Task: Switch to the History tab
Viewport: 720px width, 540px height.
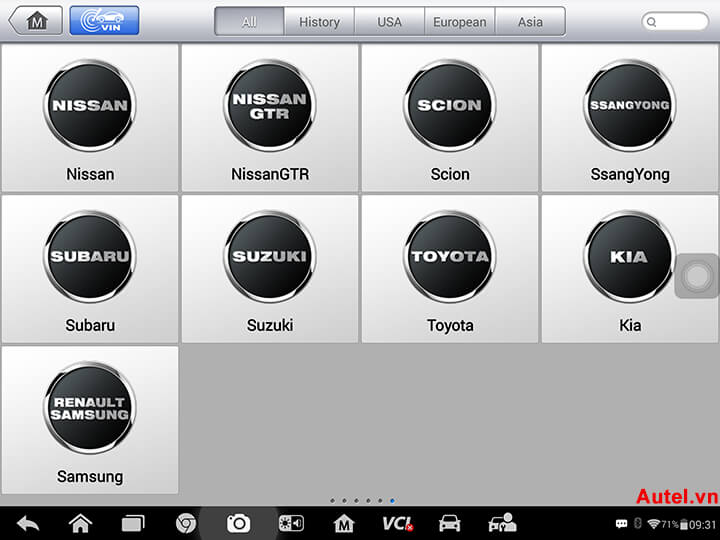Action: tap(319, 22)
